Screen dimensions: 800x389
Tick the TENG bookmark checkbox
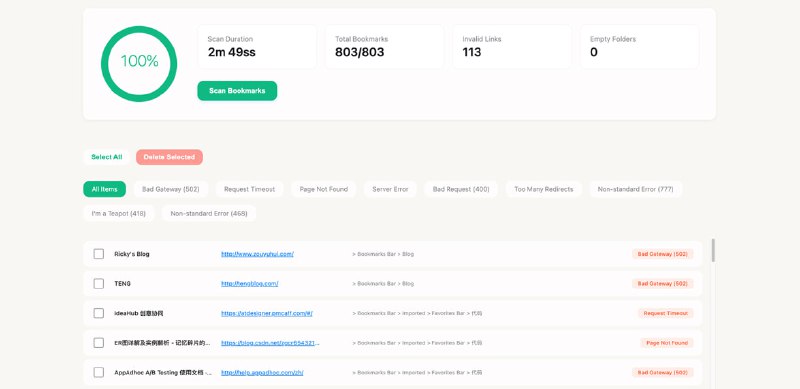pos(98,283)
